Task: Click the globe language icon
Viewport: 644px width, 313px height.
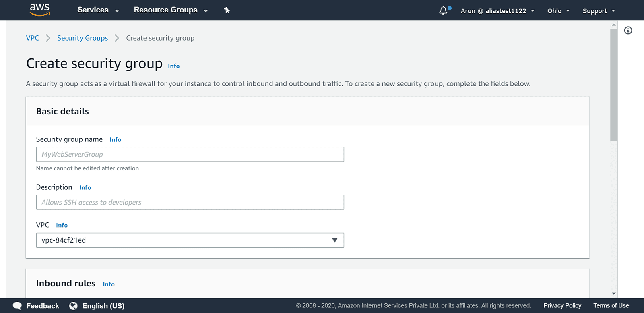Action: [73, 306]
